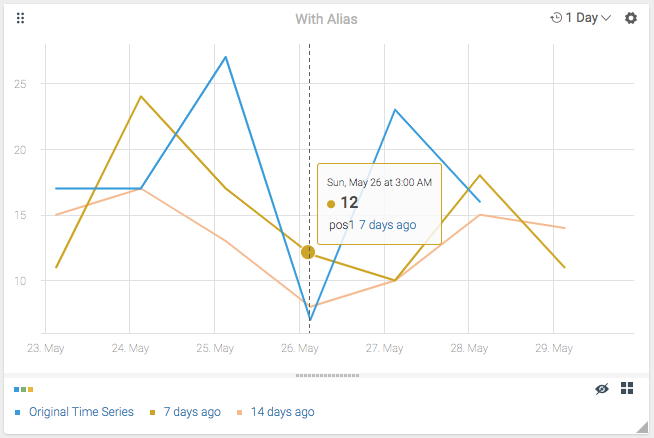Click the 27. May axis label
Viewport: 654px width, 438px height.
(384, 349)
